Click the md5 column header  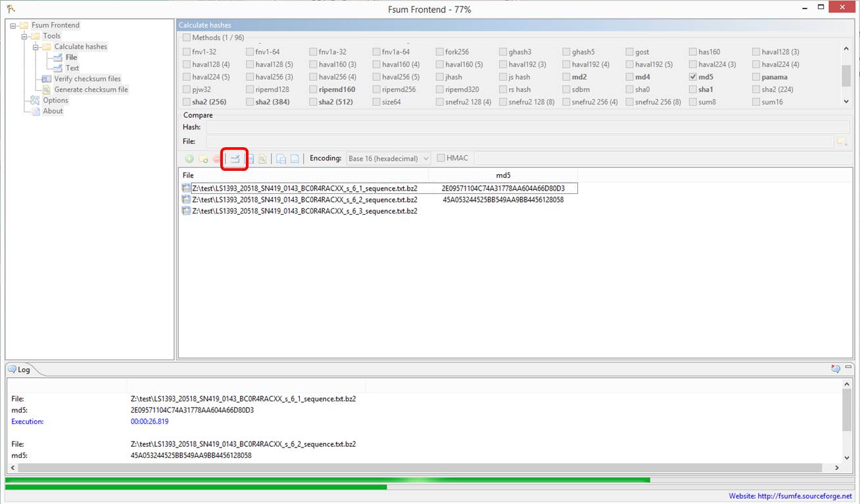pyautogui.click(x=503, y=175)
